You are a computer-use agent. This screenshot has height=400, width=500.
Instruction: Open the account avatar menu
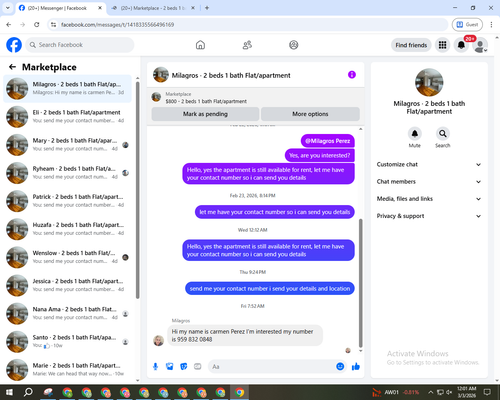click(480, 45)
